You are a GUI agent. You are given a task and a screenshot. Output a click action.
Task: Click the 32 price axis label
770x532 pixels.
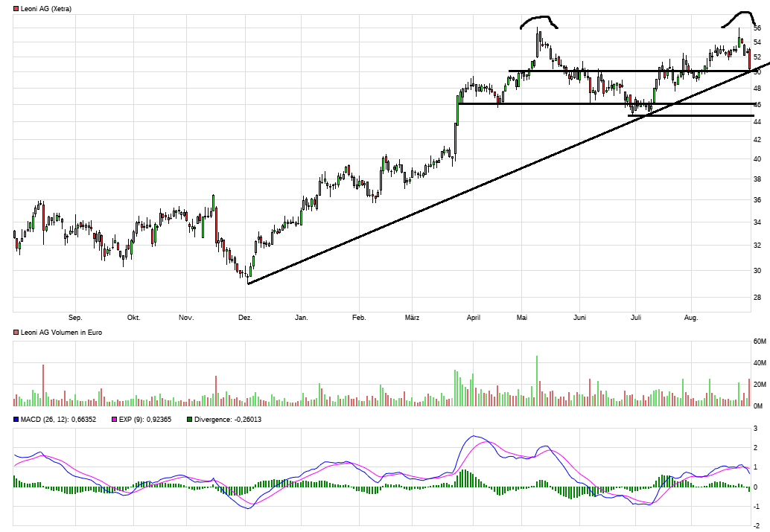pos(757,246)
